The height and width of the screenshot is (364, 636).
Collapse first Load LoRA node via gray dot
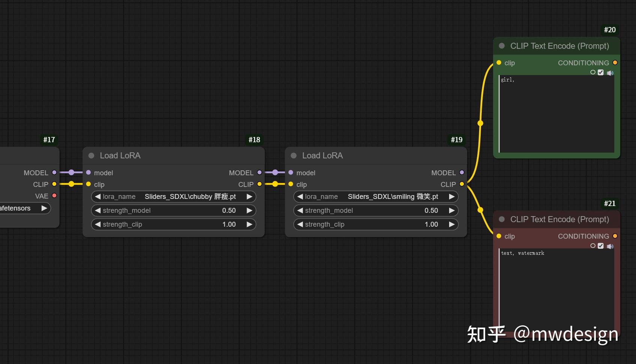(91, 155)
